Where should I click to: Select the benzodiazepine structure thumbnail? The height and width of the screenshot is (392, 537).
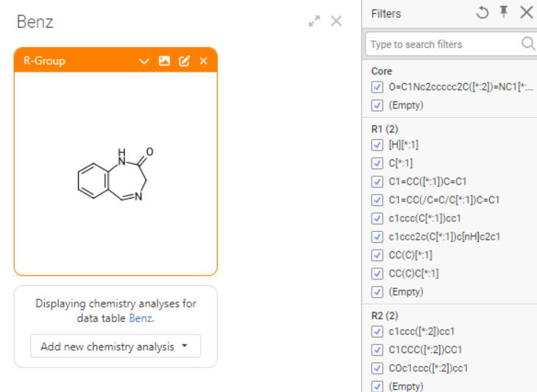[115, 174]
